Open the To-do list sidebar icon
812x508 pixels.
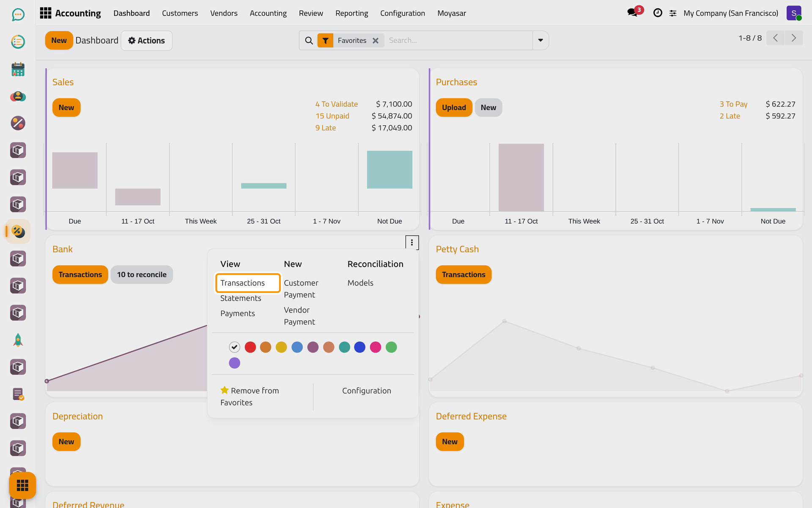click(18, 42)
